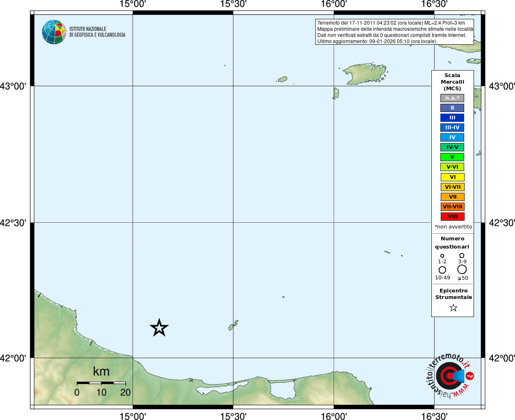Click the 3-9 questionnaires circle symbol
The height and width of the screenshot is (420, 515).
point(462,256)
